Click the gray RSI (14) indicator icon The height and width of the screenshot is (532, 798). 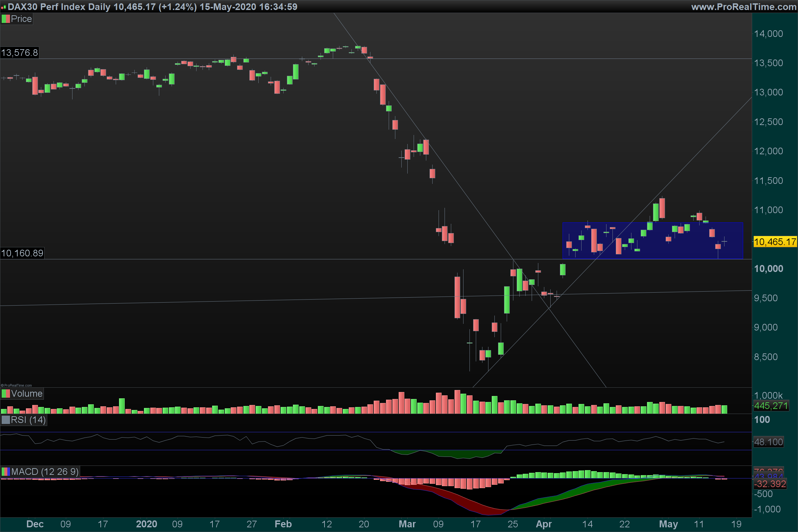(x=6, y=420)
